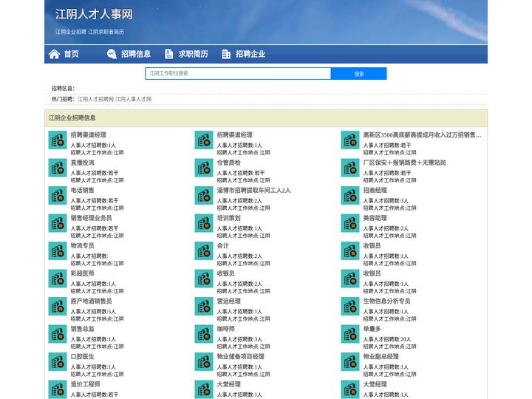Click the job icon next to 咖啡师
Image resolution: width=532 pixels, height=399 pixels.
tap(204, 334)
